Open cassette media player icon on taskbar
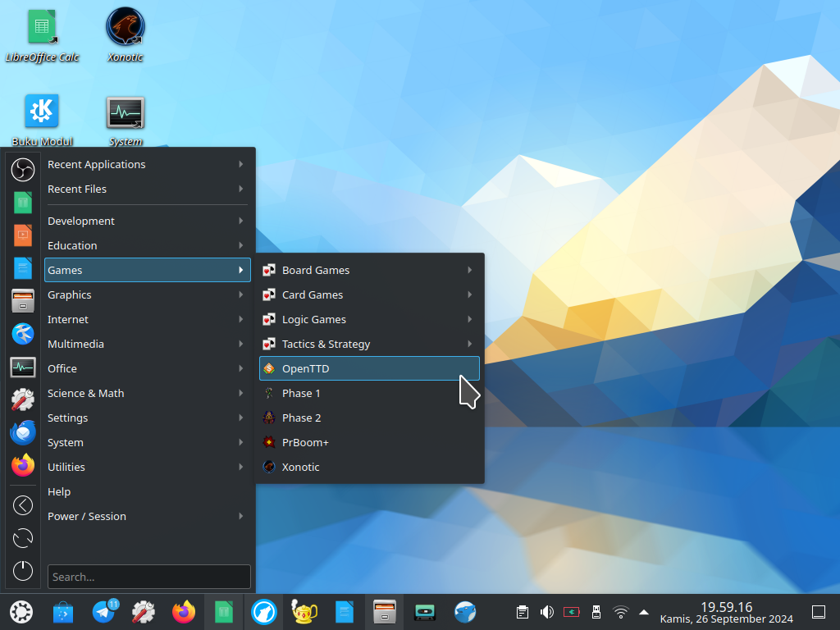This screenshot has height=630, width=840. point(425,612)
